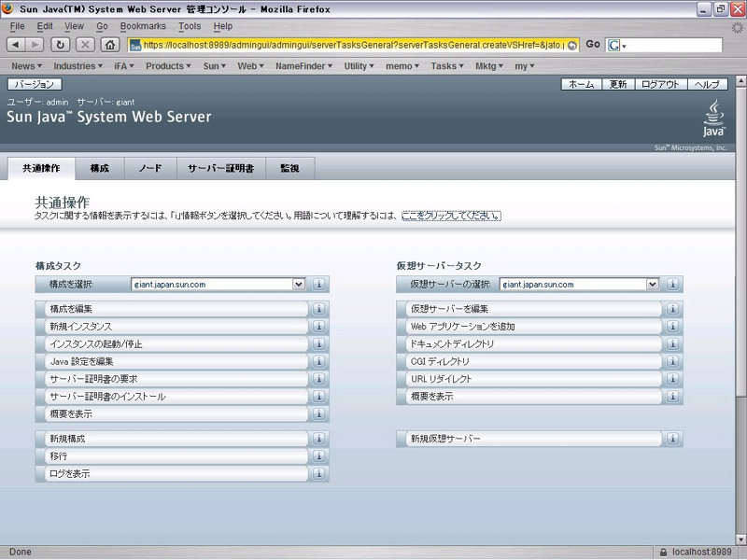Click info icon for サーバー証明書の要求
This screenshot has height=560, width=747.
click(x=318, y=379)
